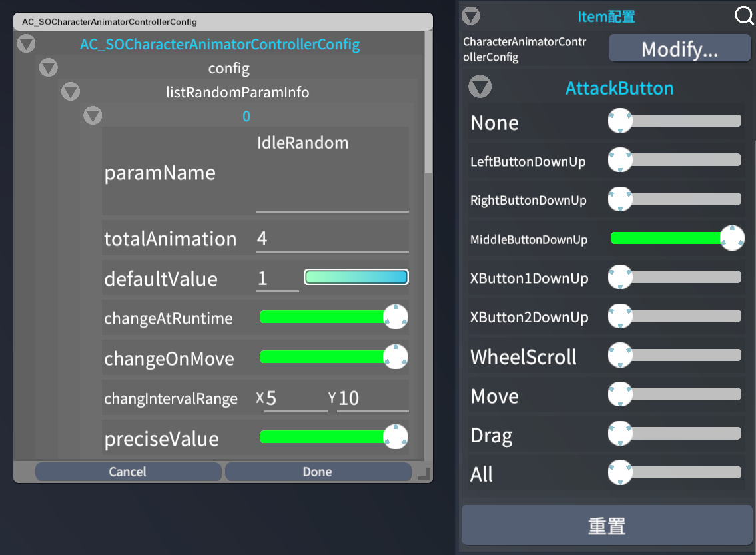Enable RightButtonDownUp toggle
The width and height of the screenshot is (756, 555).
point(675,199)
